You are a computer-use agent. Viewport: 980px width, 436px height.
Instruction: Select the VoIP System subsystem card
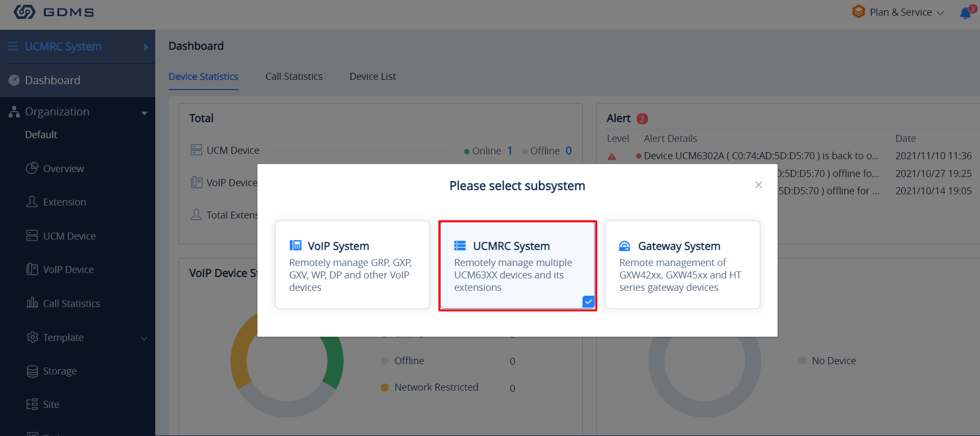pos(353,264)
